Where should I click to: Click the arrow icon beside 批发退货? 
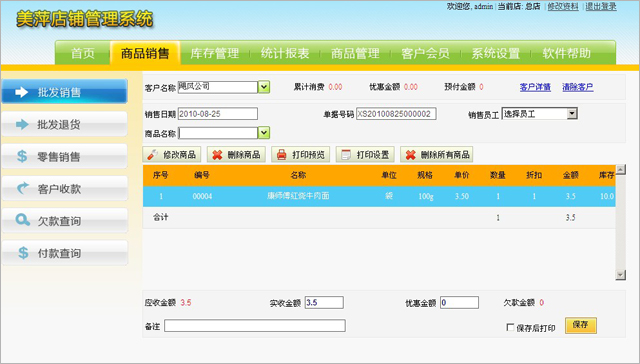tap(22, 124)
